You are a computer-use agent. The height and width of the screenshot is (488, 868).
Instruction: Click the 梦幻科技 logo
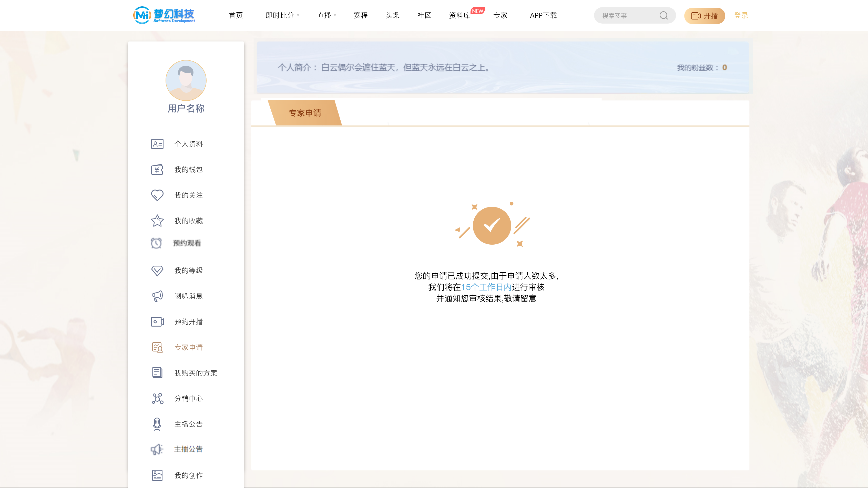click(x=164, y=15)
